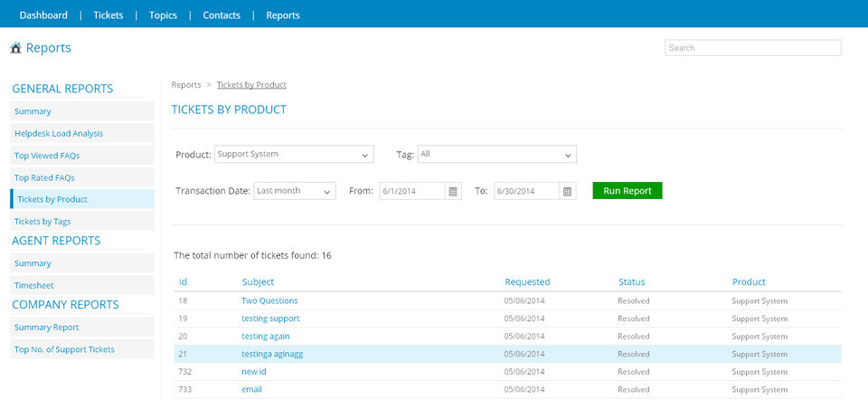
Task: Click inside the Search field
Action: [x=752, y=48]
